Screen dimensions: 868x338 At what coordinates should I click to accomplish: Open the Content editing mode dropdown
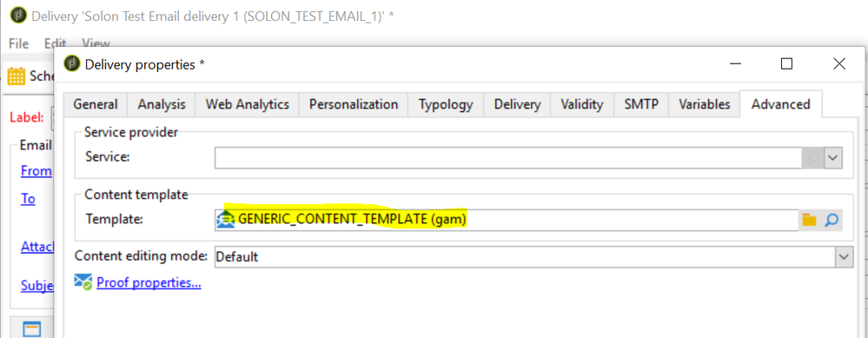pos(845,256)
